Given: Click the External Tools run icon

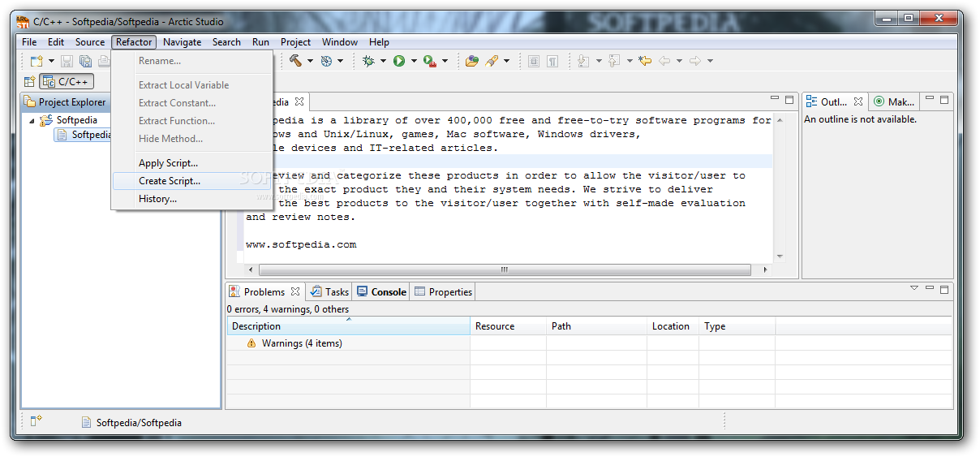Looking at the screenshot, I should (430, 61).
